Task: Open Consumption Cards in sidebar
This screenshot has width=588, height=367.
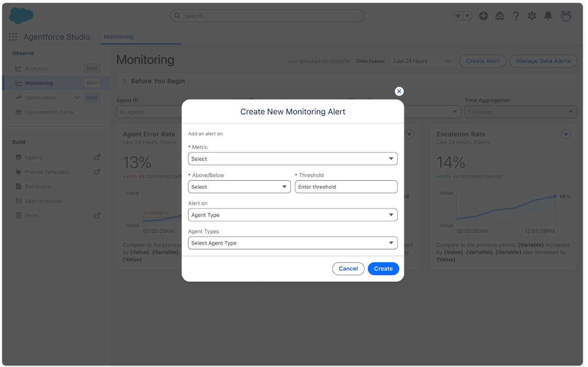Action: 49,112
